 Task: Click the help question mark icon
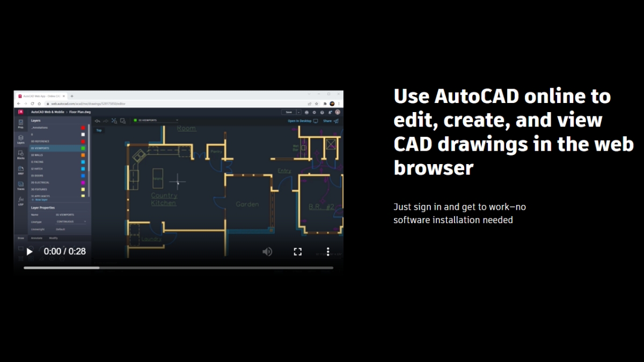click(x=322, y=112)
